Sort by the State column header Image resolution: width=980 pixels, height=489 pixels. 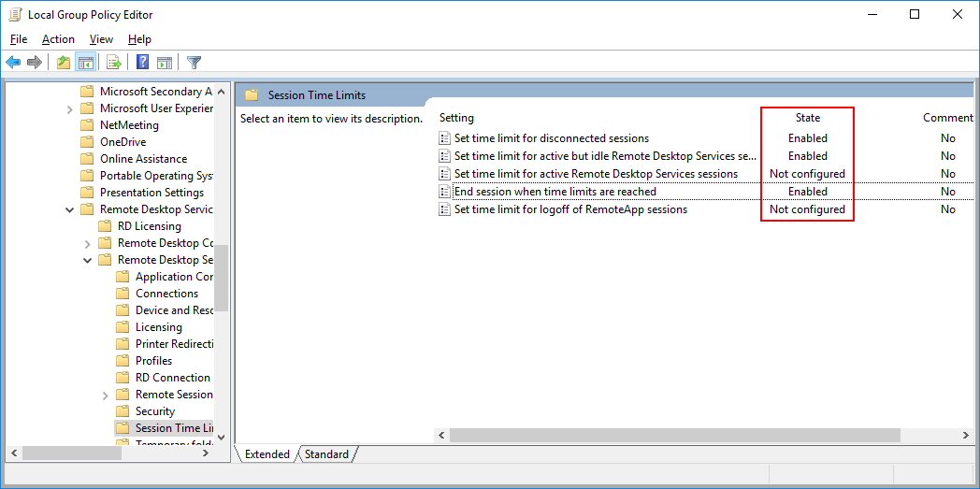(x=808, y=118)
